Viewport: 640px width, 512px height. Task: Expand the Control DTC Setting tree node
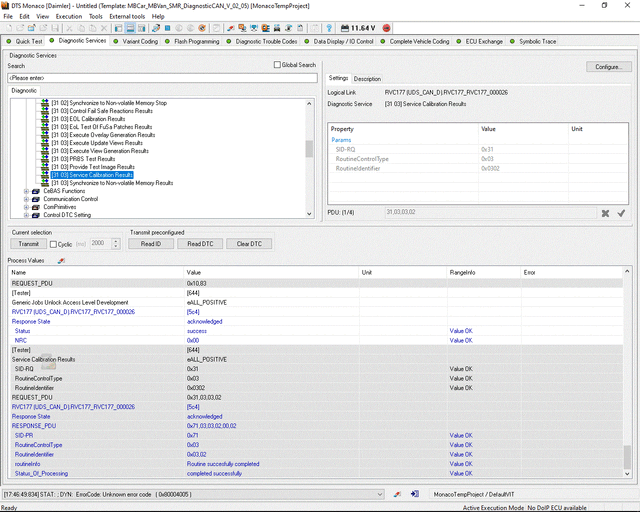26,215
